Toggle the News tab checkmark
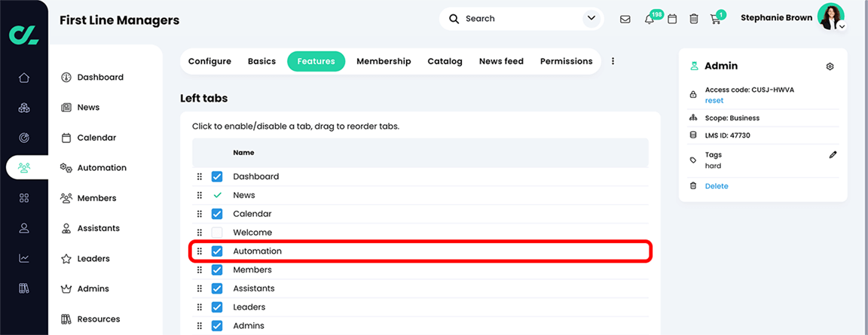 tap(217, 195)
